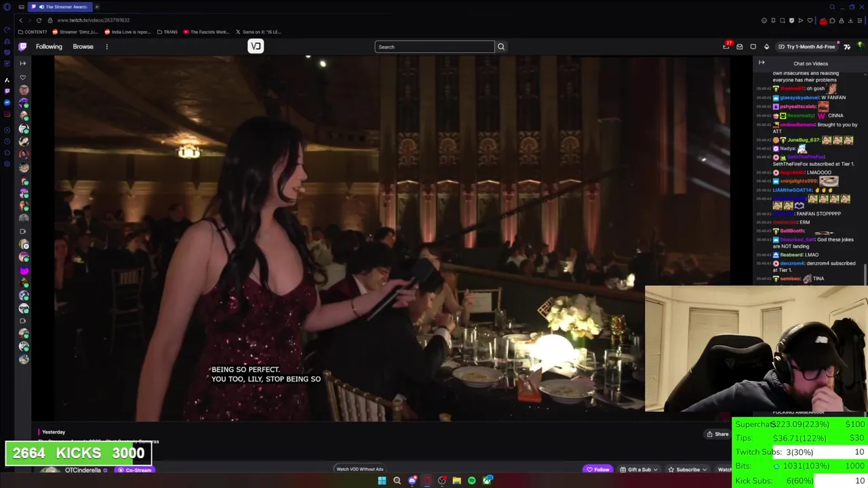Click the 'FANFAN STOPPPPP' chat message

tap(818, 213)
